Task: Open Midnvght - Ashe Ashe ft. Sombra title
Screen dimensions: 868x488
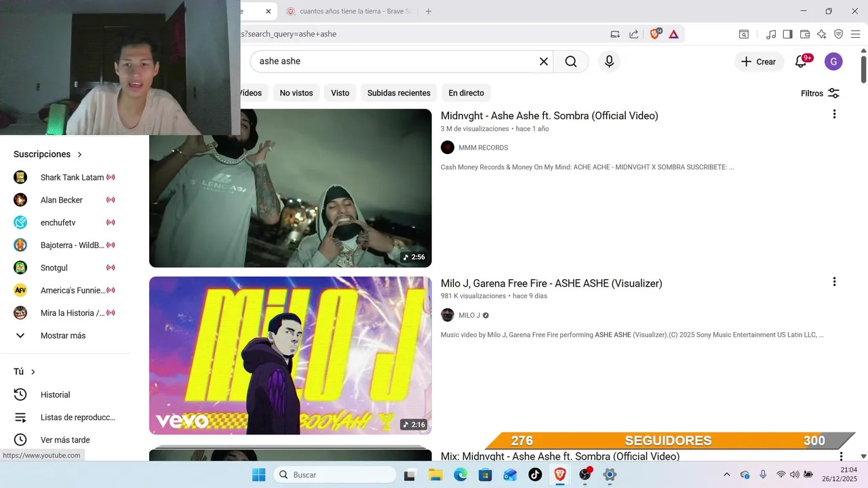Action: point(549,116)
